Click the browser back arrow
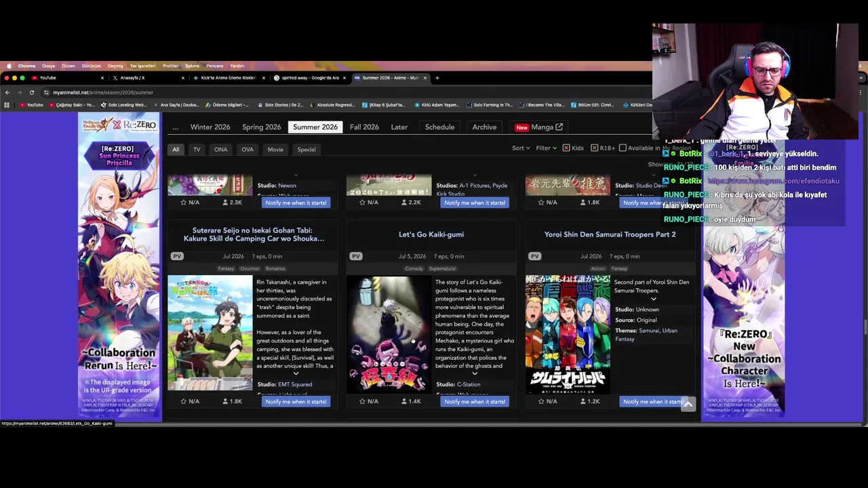The width and height of the screenshot is (868, 488). 7,92
